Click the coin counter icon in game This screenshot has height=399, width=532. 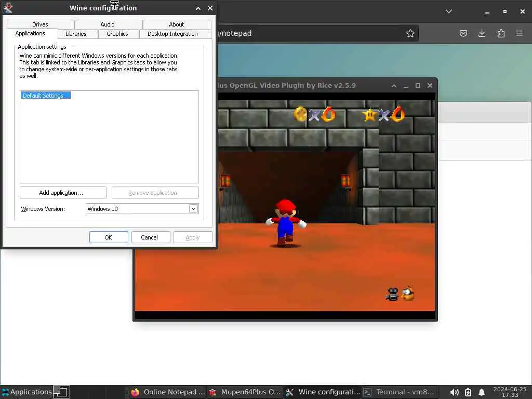(x=300, y=114)
